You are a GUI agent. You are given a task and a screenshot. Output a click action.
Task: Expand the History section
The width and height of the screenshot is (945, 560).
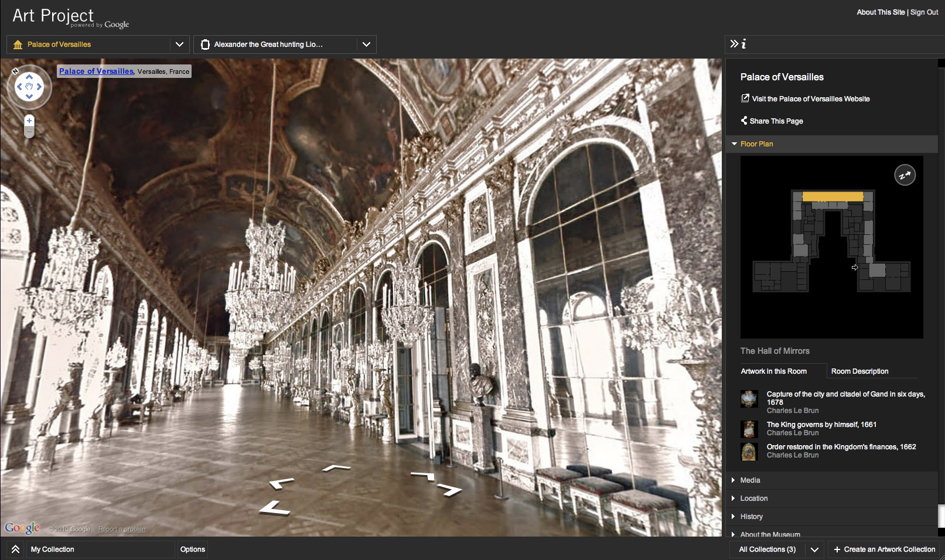pyautogui.click(x=831, y=517)
